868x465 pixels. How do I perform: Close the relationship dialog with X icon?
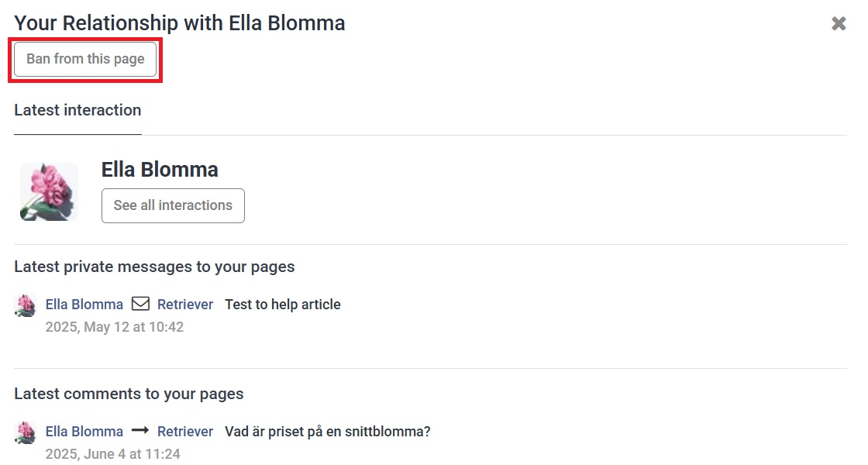pyautogui.click(x=839, y=23)
